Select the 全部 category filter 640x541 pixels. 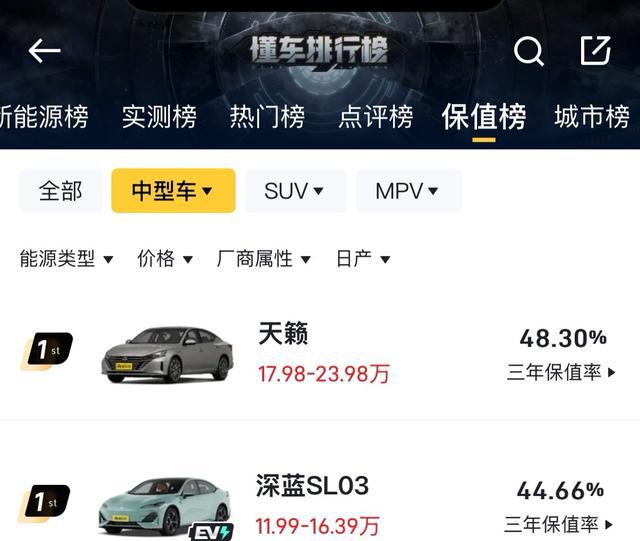coord(60,191)
